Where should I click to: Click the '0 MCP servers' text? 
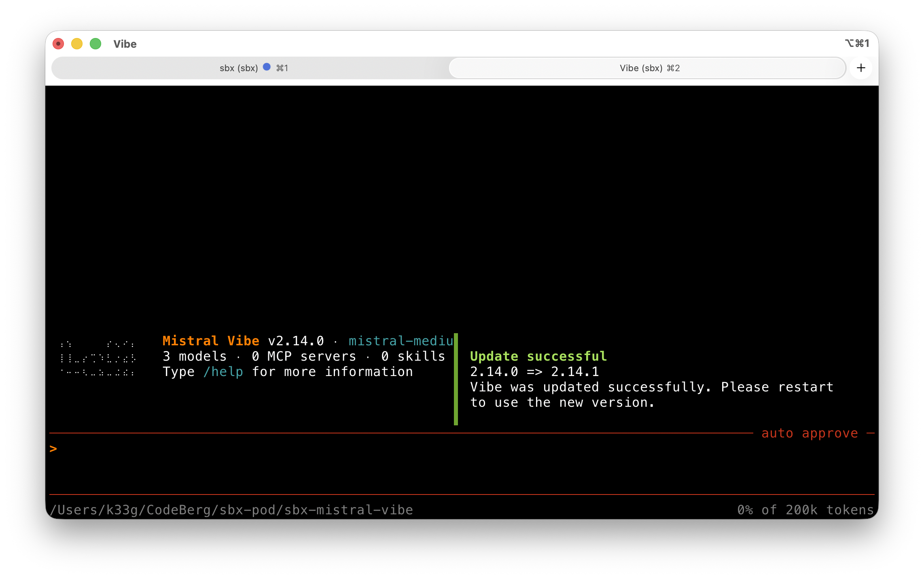tap(304, 356)
